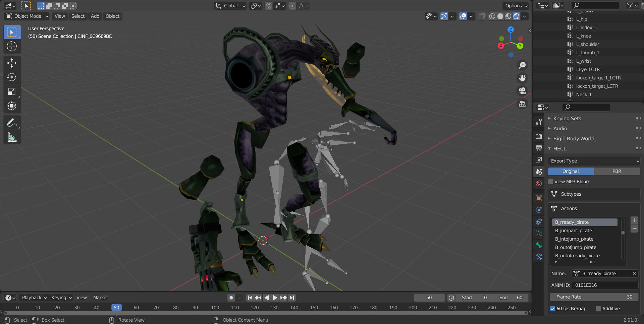The height and width of the screenshot is (324, 644).
Task: Select the Select Box tool
Action: (12, 32)
